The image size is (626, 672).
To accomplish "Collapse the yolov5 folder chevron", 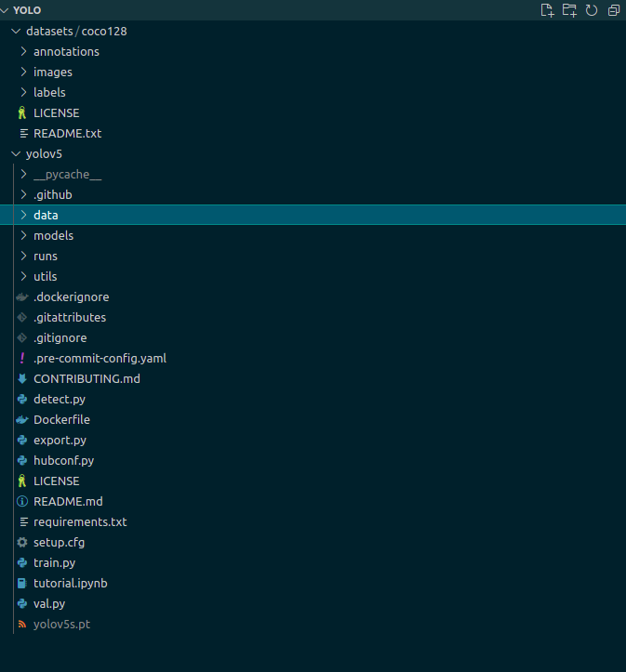I will point(16,154).
